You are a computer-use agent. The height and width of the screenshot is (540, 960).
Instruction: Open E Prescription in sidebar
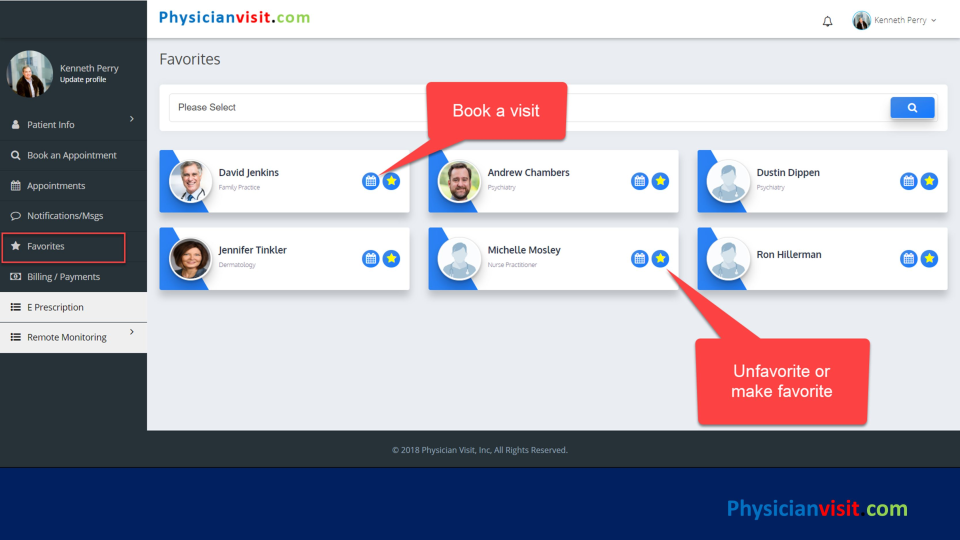click(x=73, y=307)
